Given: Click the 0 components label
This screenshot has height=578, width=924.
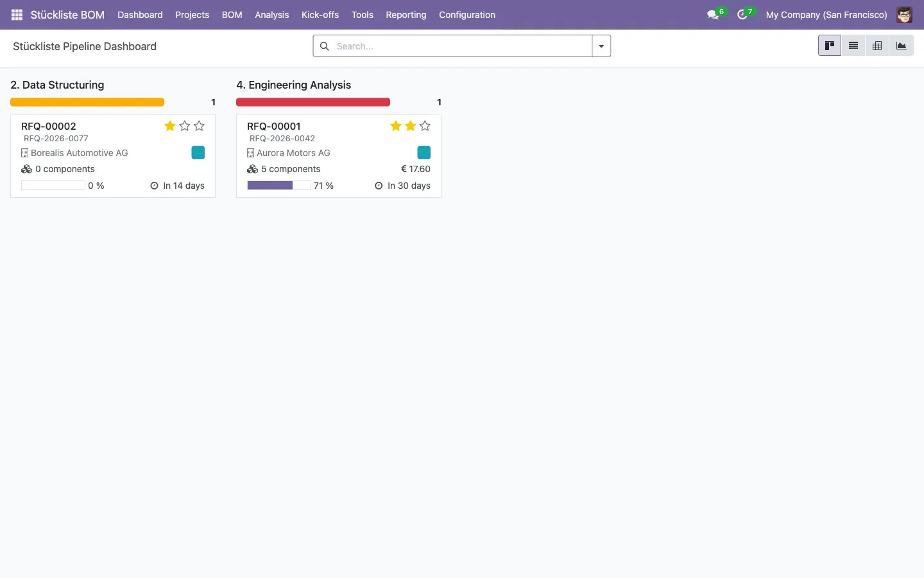Looking at the screenshot, I should (65, 169).
